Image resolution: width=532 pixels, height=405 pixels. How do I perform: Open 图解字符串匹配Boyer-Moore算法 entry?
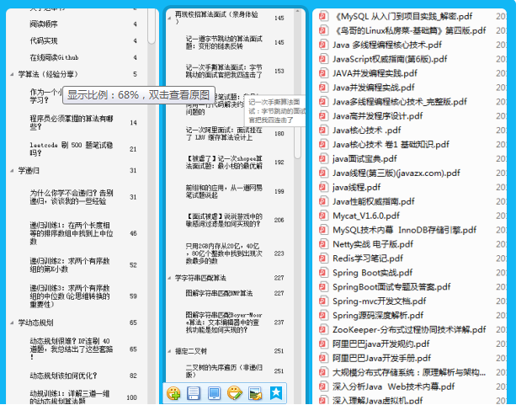pos(224,322)
